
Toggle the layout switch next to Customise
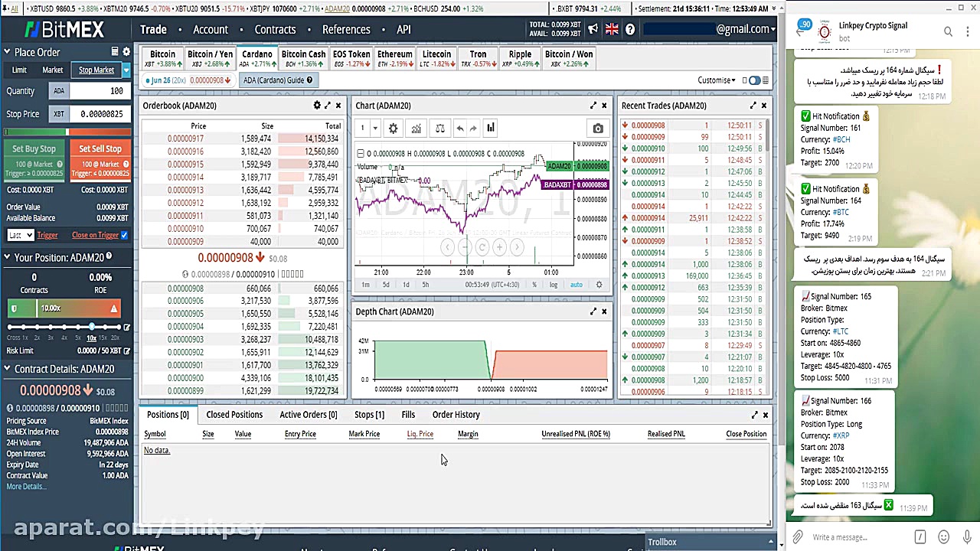(x=755, y=80)
